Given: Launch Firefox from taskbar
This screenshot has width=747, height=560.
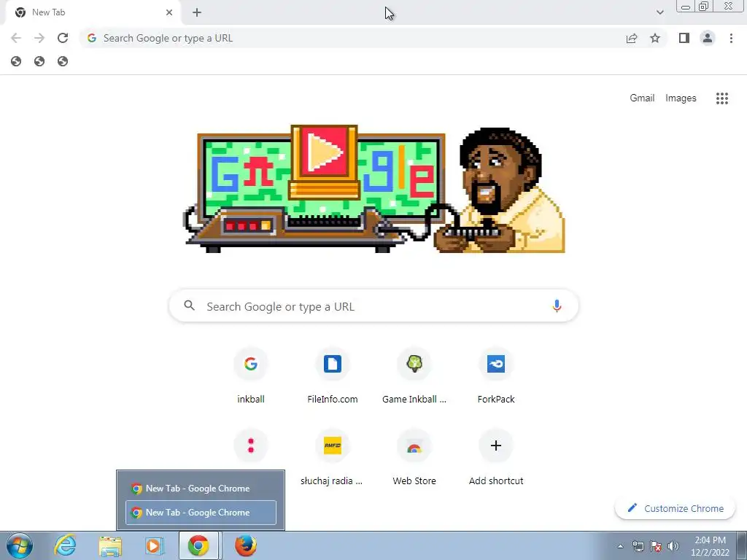Looking at the screenshot, I should click(x=246, y=545).
